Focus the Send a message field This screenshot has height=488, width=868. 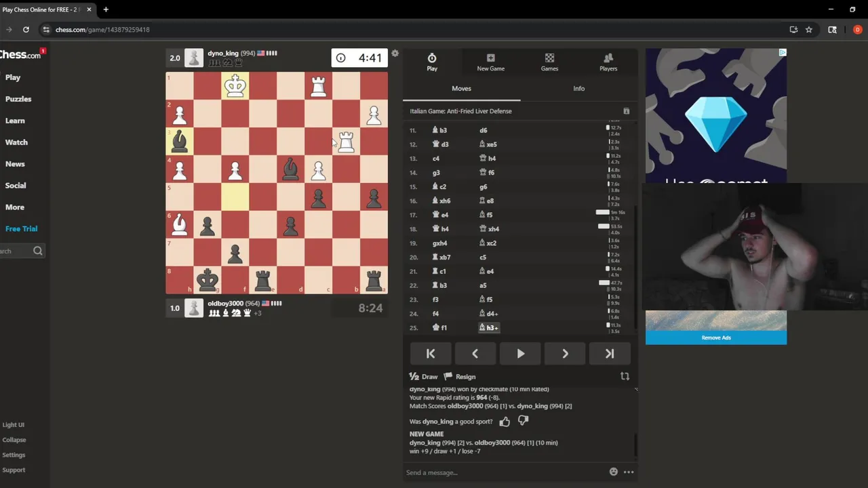tap(505, 472)
